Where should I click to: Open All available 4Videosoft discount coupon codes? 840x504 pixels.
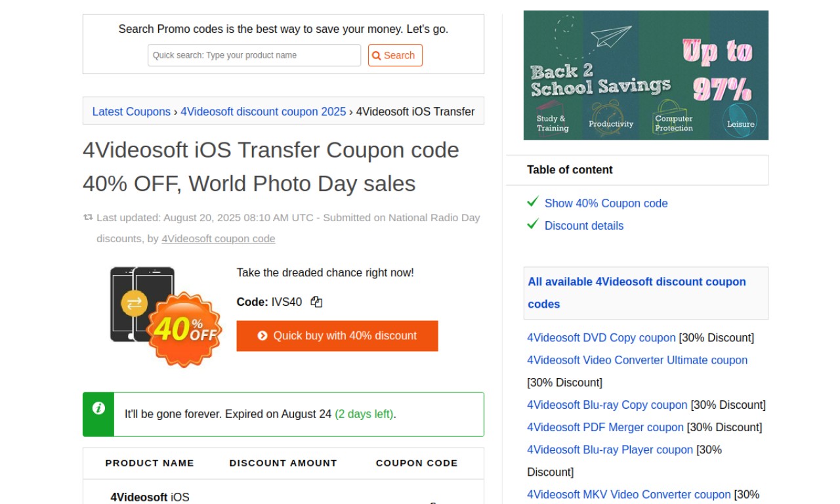tap(637, 293)
